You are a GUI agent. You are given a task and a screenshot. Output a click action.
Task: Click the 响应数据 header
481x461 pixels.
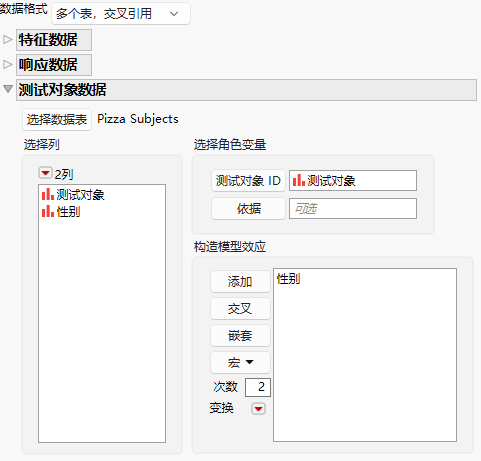coord(54,65)
